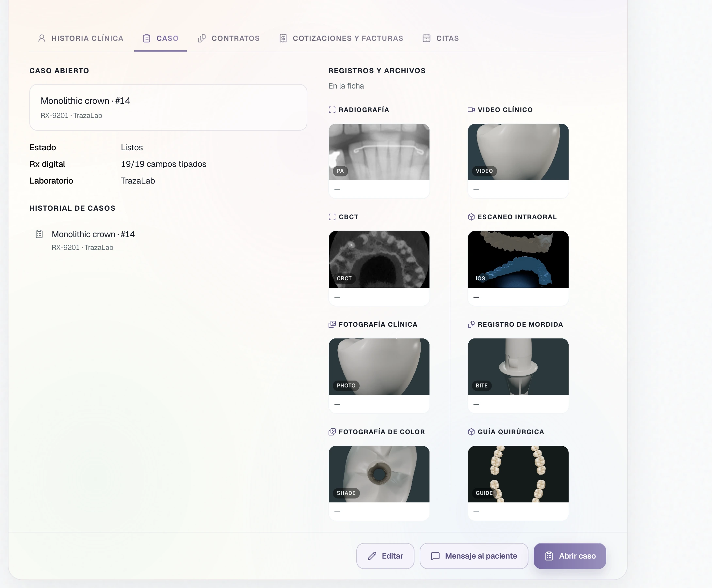
Task: Click clipboard icon in Historial de Casos entry
Action: 39,234
